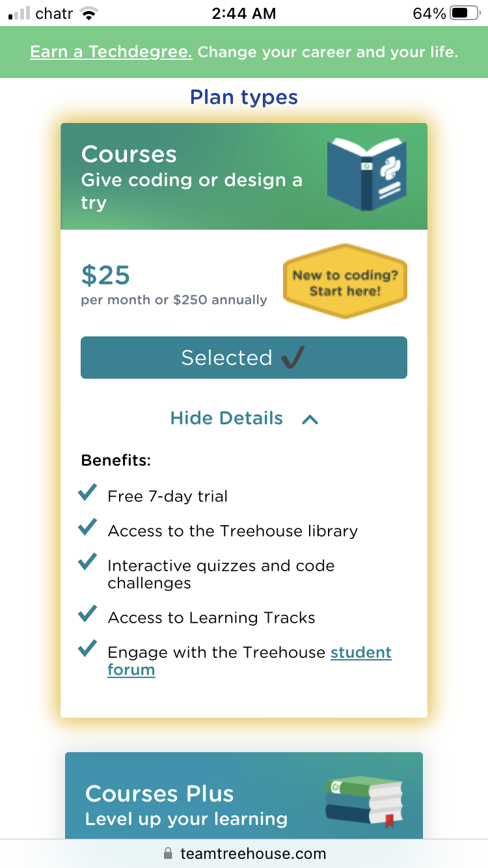488x868 pixels.
Task: Click checkmark next to Free 7-day trial
Action: (87, 493)
